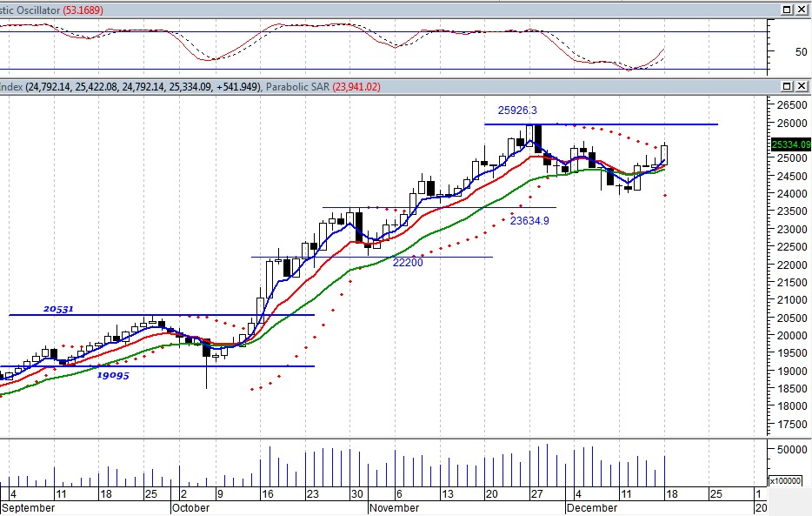Screen dimensions: 812x516
Task: Click the December label on date axis
Action: [x=595, y=507]
